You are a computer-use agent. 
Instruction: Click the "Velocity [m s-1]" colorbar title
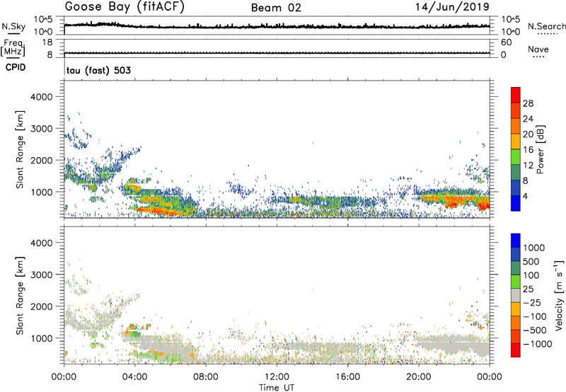click(x=558, y=295)
